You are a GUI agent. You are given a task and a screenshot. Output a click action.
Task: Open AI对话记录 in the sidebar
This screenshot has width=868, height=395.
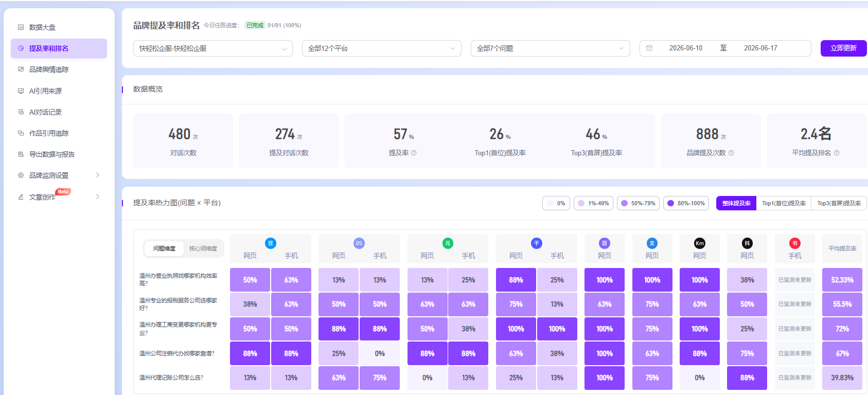59,112
